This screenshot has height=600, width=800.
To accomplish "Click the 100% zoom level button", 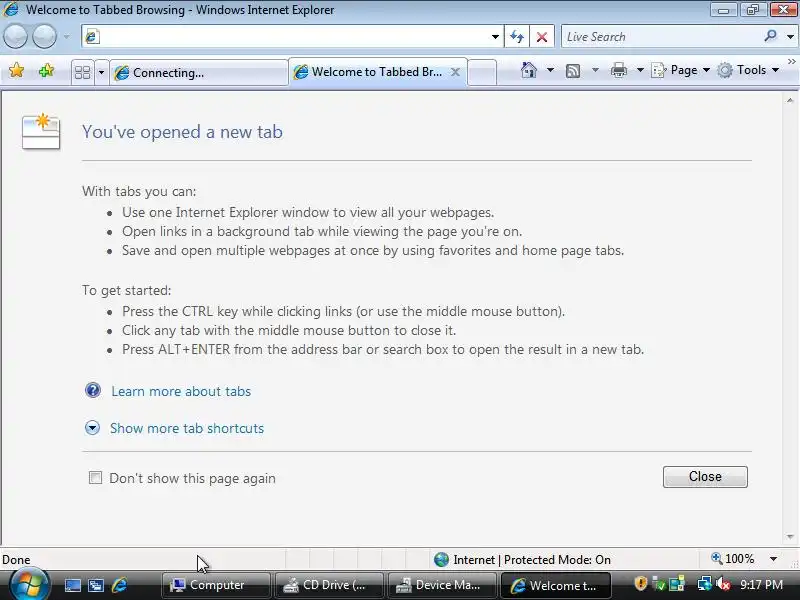I will click(733, 559).
